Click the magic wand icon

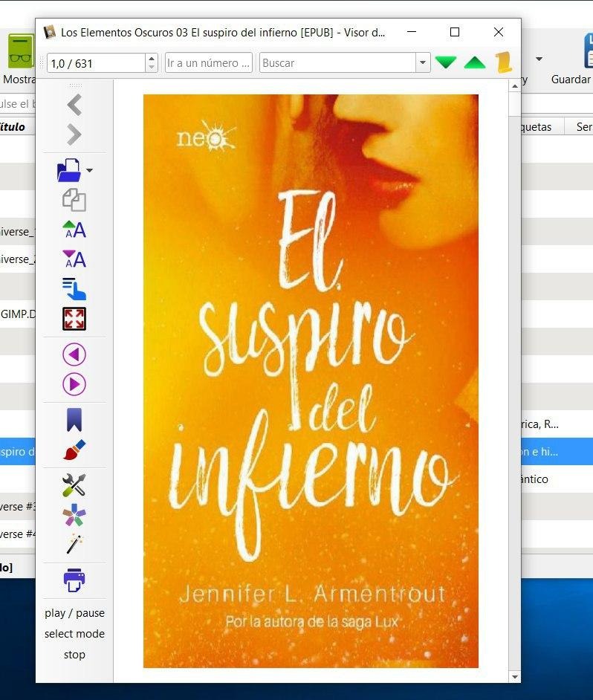point(74,544)
